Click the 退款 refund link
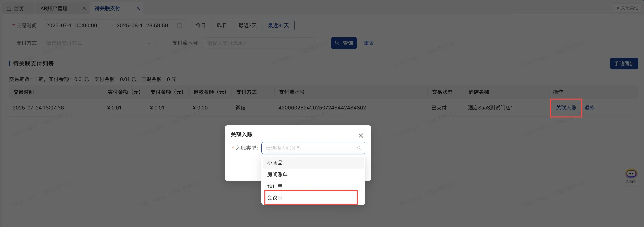644x227 pixels. (589, 108)
